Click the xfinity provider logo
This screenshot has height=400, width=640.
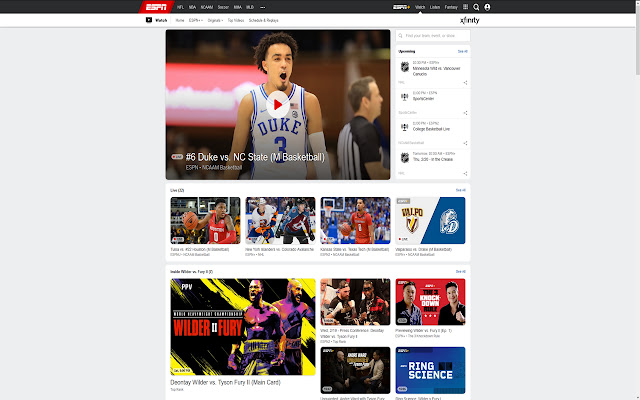coord(469,20)
